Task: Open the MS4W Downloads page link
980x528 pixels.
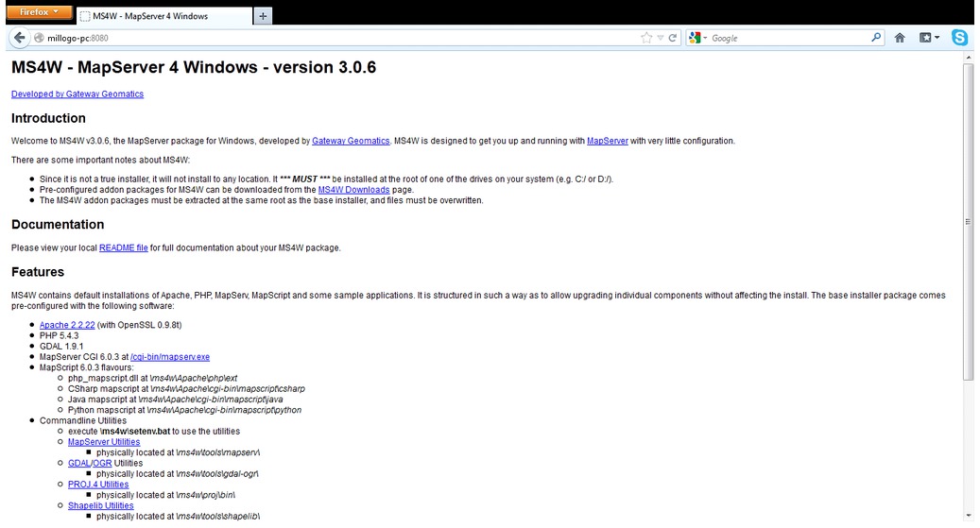Action: coord(353,190)
